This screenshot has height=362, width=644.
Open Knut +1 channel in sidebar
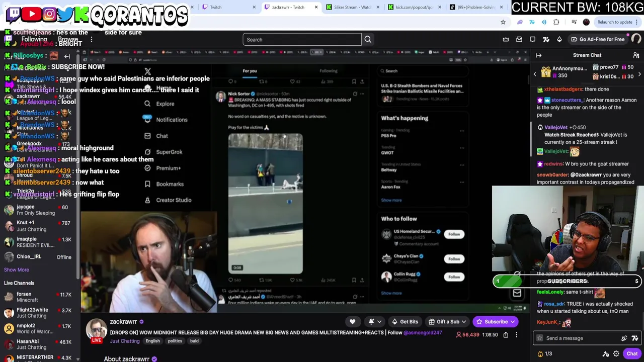[39, 226]
